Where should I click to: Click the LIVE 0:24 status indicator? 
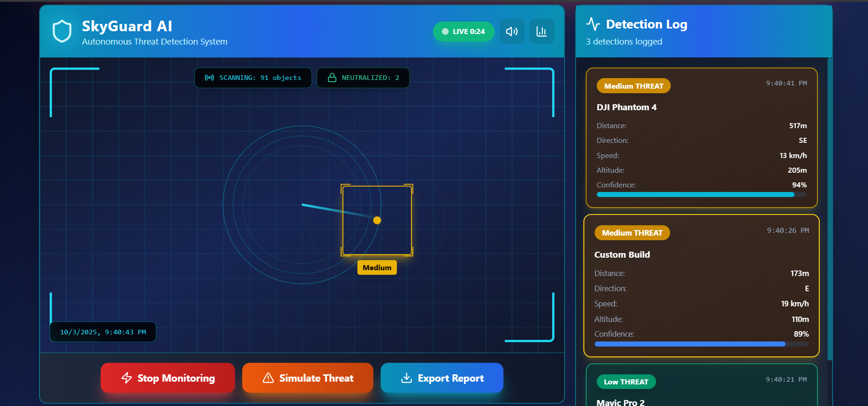pos(463,31)
